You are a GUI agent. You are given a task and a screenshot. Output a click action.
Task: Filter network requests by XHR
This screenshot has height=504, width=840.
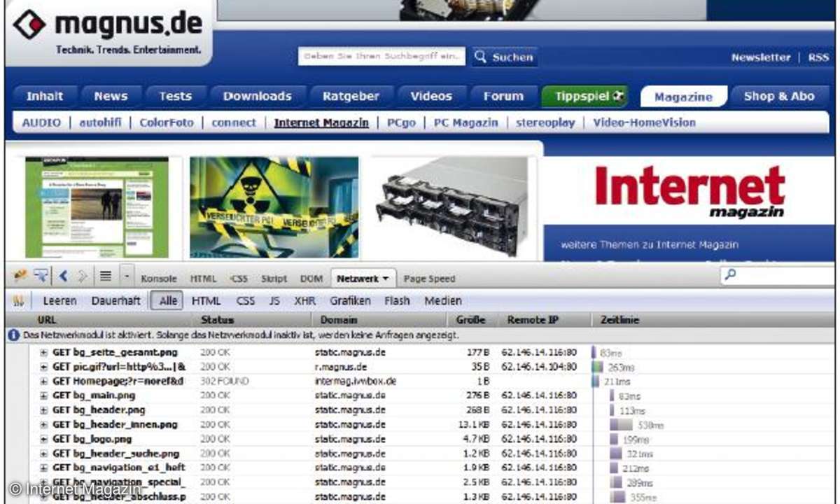304,301
